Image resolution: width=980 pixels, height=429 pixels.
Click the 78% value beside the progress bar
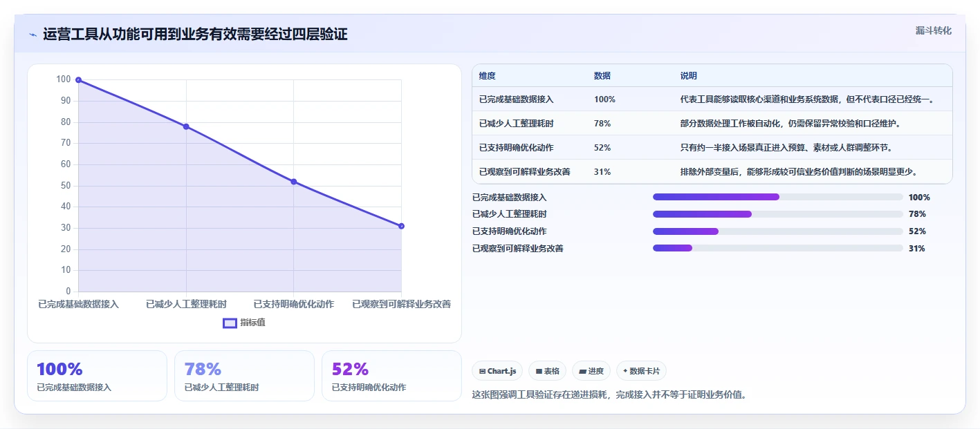coord(917,214)
